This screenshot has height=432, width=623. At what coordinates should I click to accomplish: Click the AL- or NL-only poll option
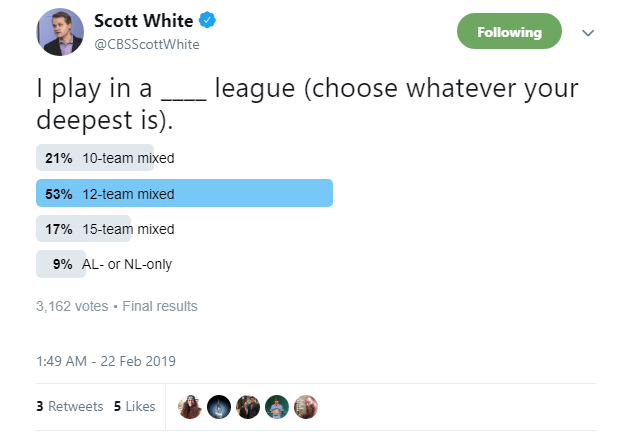click(x=111, y=264)
